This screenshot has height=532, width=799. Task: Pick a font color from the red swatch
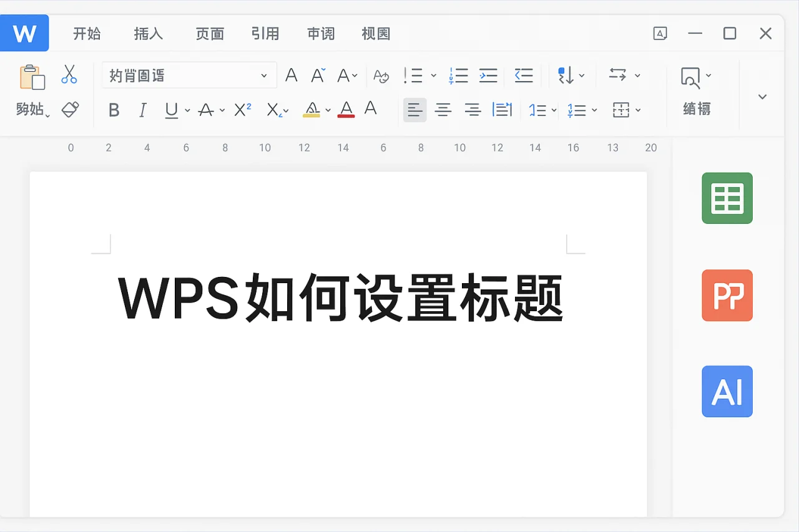click(x=345, y=110)
